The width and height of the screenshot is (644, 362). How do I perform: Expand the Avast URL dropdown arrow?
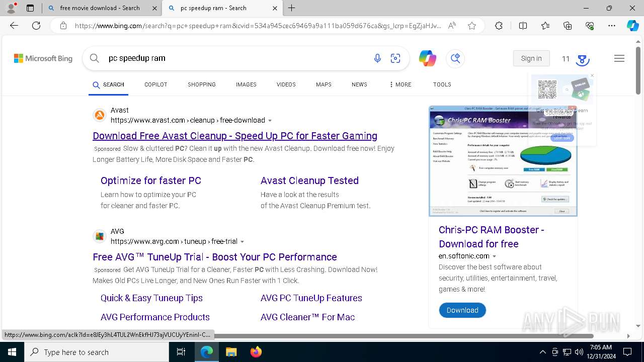coord(270,121)
